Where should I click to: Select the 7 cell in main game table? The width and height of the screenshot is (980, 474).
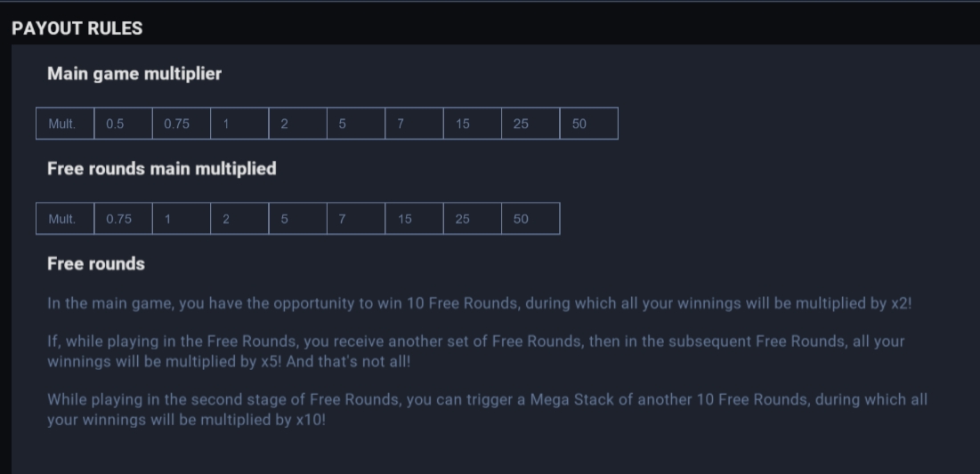coord(414,124)
